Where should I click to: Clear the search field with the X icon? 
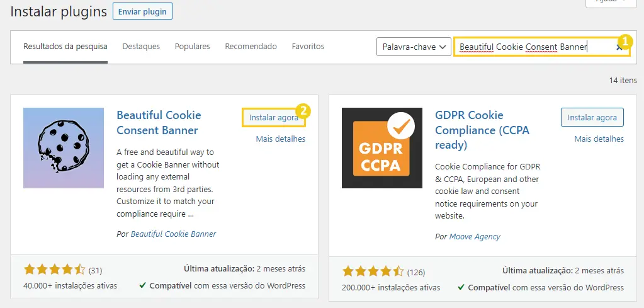click(619, 47)
